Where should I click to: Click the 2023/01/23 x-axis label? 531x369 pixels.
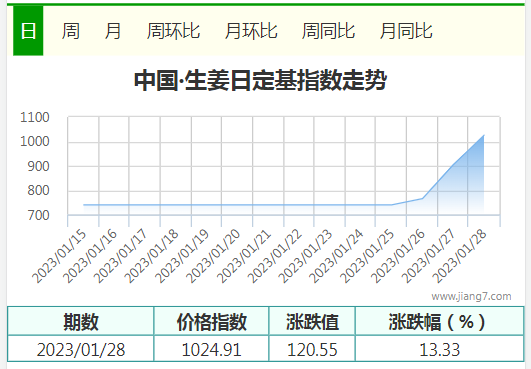tap(305, 257)
